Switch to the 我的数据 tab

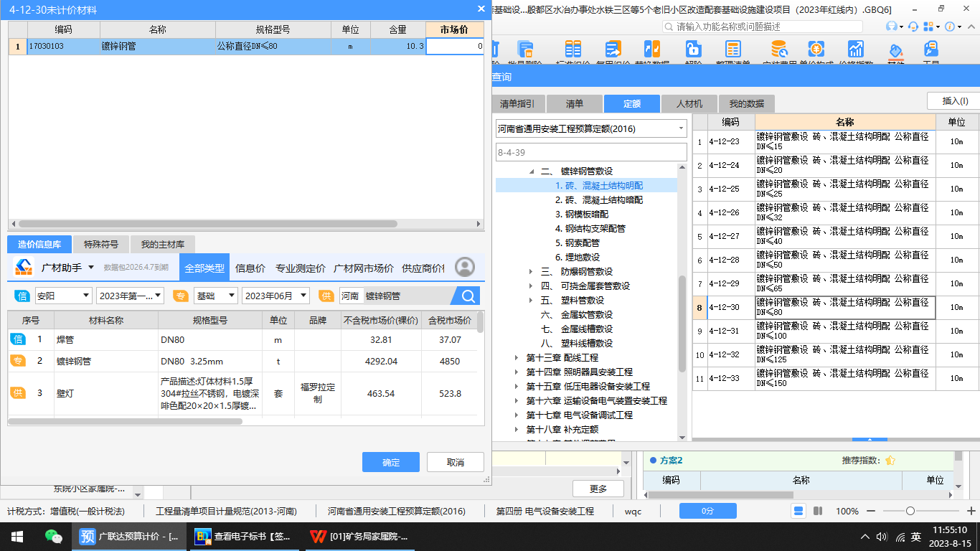[746, 103]
